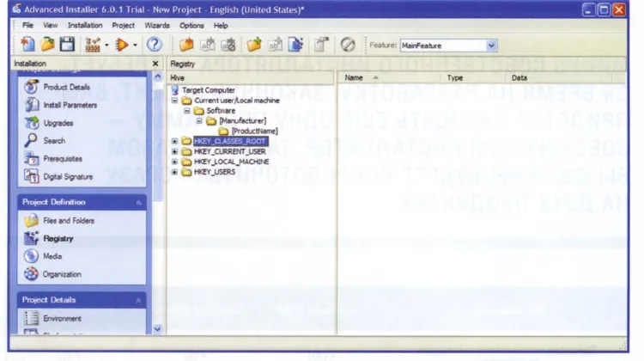Open the Project menu
Image resolution: width=644 pixels, height=361 pixels.
pyautogui.click(x=123, y=26)
